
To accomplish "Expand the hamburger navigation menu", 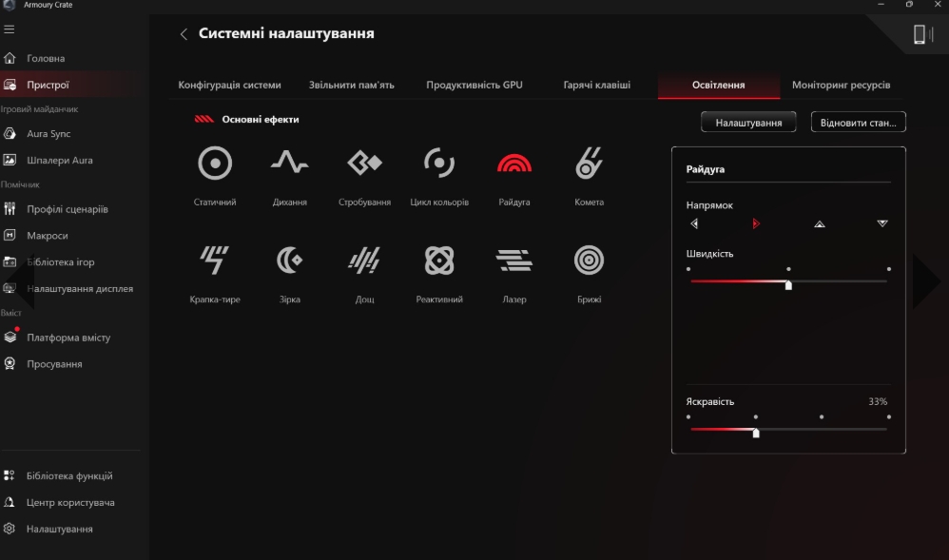I will pos(10,29).
